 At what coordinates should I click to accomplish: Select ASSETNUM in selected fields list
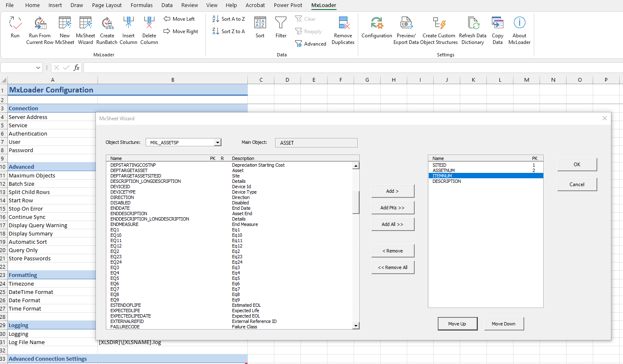click(486, 170)
